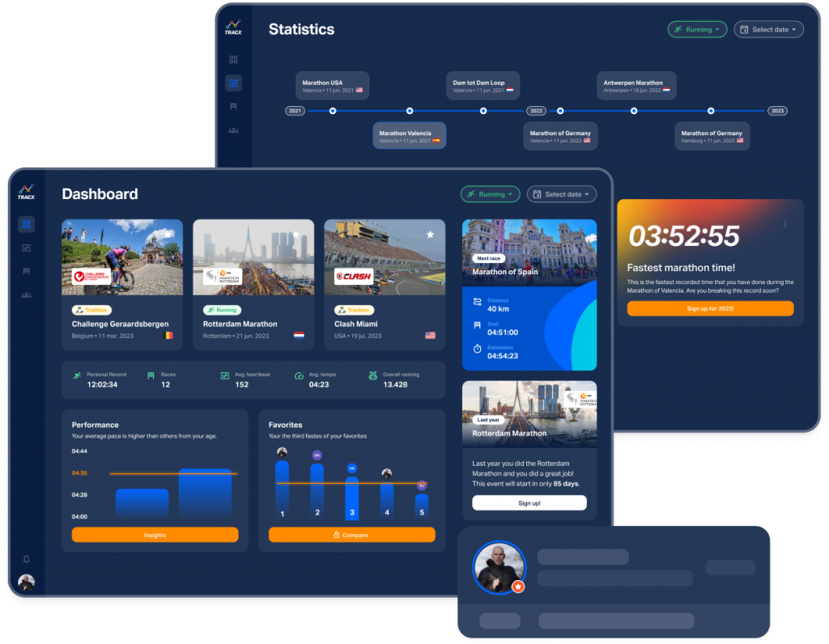Open grid icon in Statistics sidebar

point(233,59)
